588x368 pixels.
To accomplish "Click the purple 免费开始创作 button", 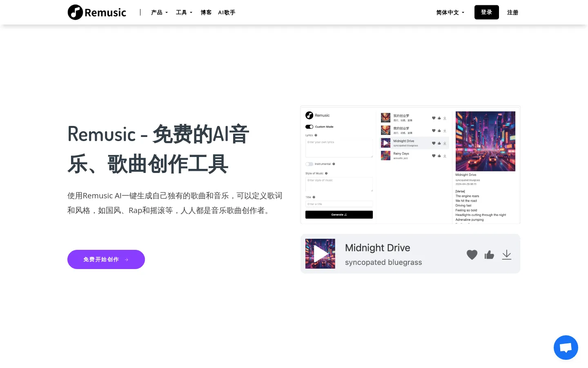I will click(106, 259).
